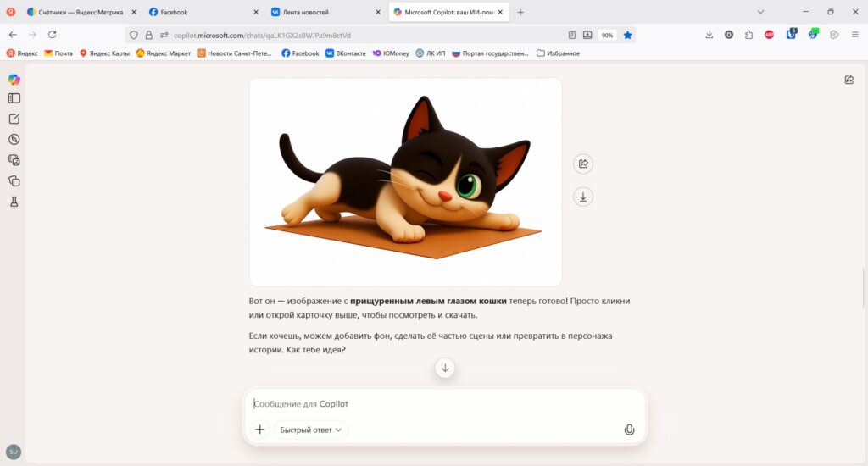Expand the Быстрый ответ mode dropdown
The image size is (868, 466).
click(x=310, y=430)
